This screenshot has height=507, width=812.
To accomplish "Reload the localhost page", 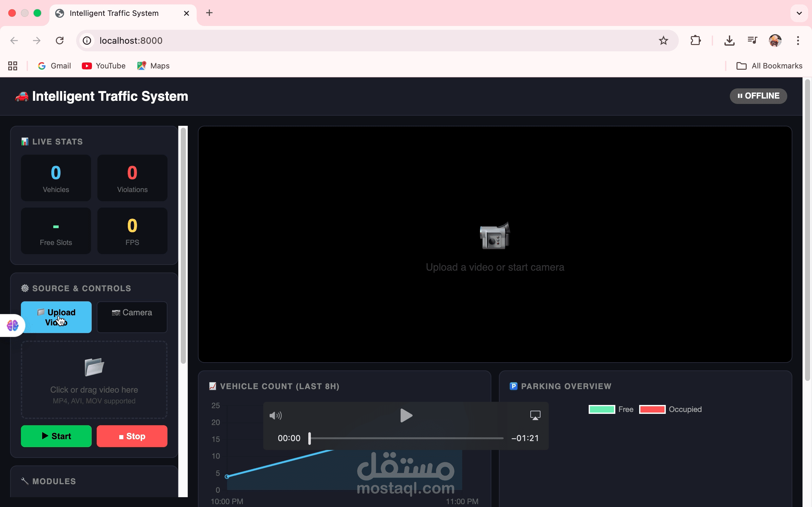I will (60, 41).
